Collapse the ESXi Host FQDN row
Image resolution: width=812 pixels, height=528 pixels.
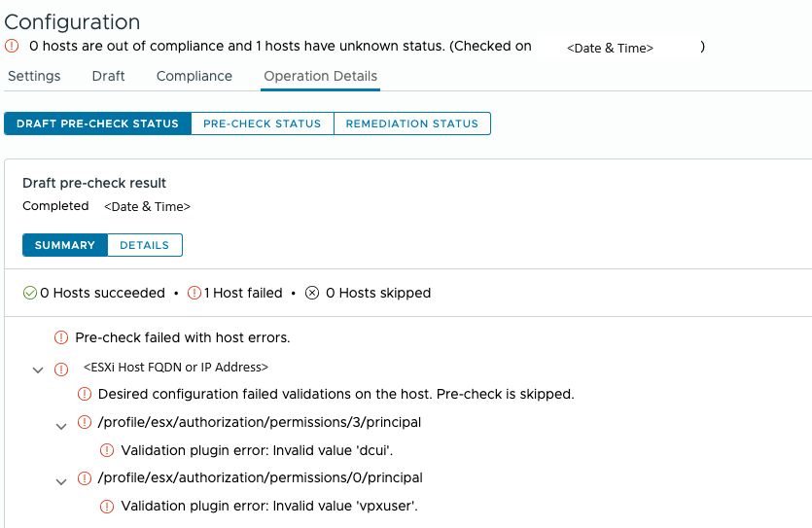38,370
